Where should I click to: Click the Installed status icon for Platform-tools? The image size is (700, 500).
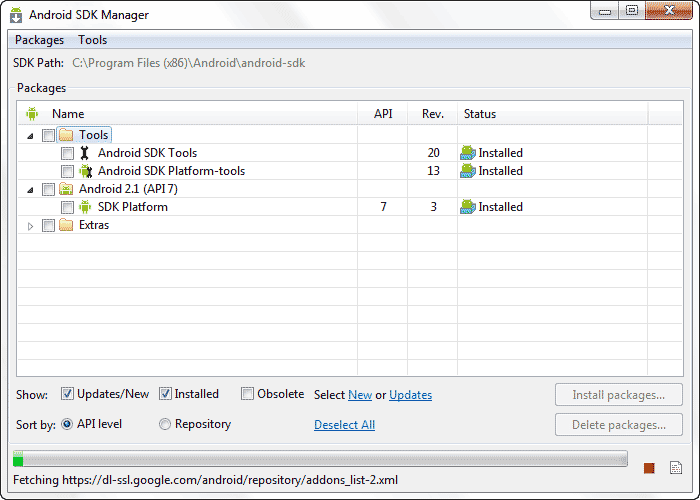coord(467,171)
